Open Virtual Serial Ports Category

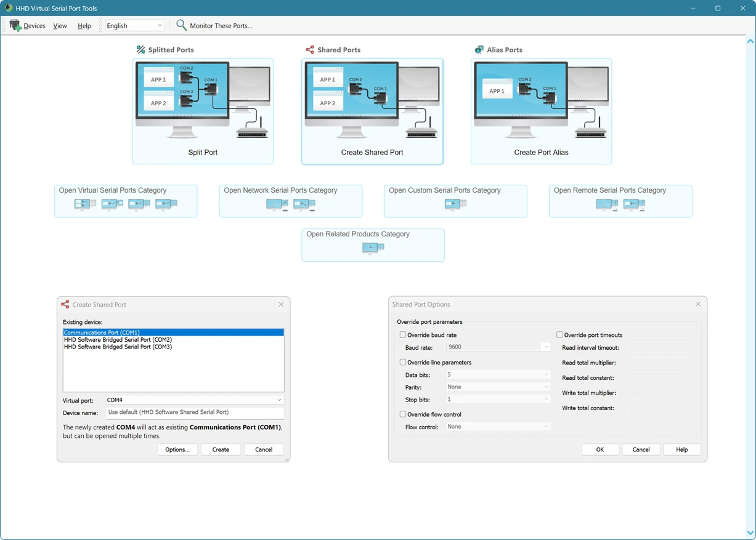(x=126, y=201)
